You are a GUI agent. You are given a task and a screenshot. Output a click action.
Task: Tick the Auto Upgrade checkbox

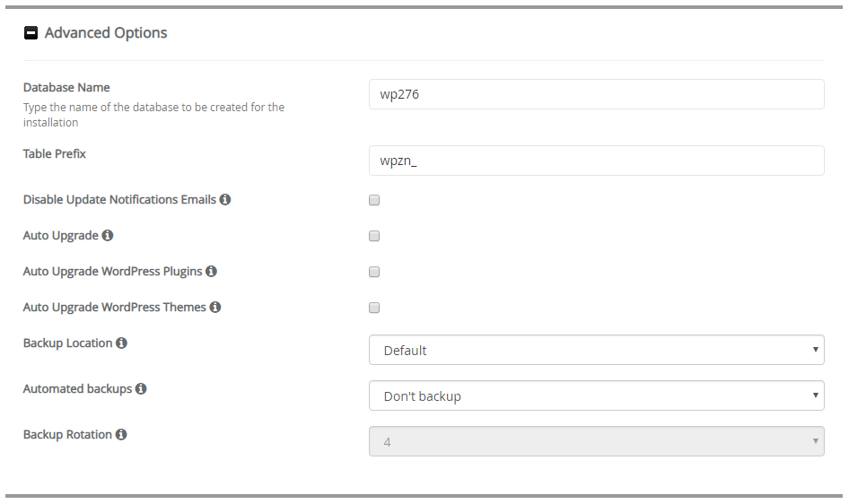374,236
